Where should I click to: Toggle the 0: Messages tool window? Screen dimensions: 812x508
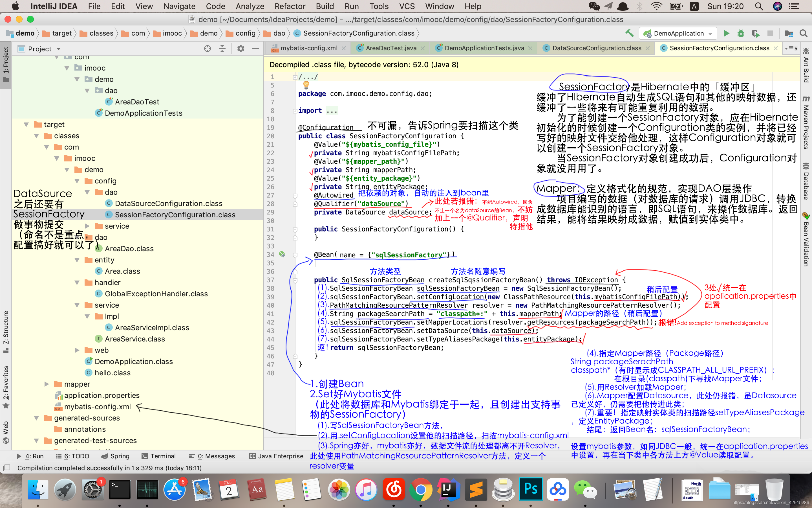coord(212,456)
